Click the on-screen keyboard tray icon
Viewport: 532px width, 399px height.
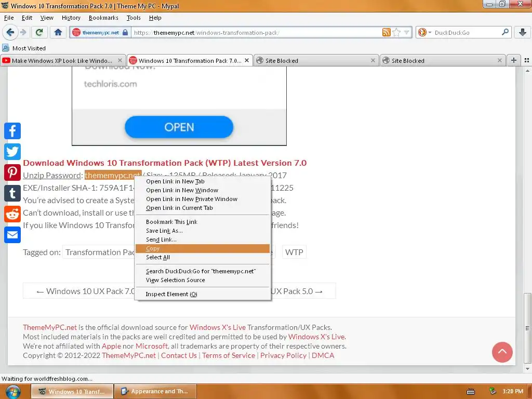click(471, 392)
